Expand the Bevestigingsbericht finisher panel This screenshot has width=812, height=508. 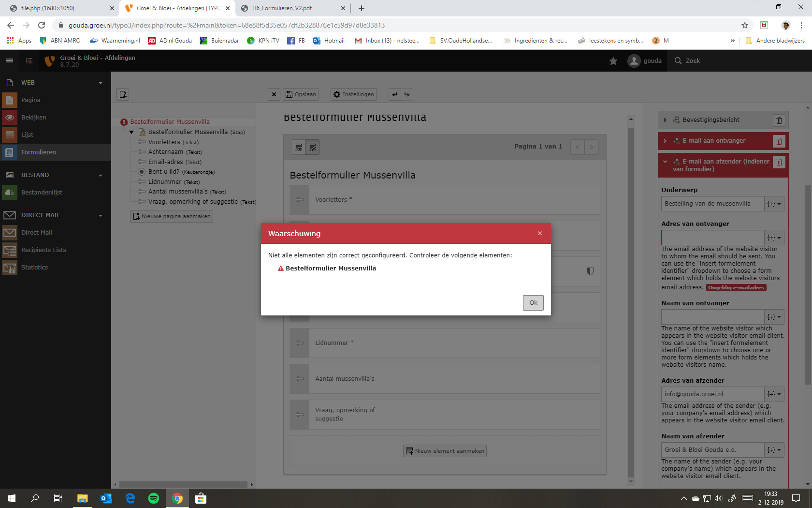click(x=665, y=120)
